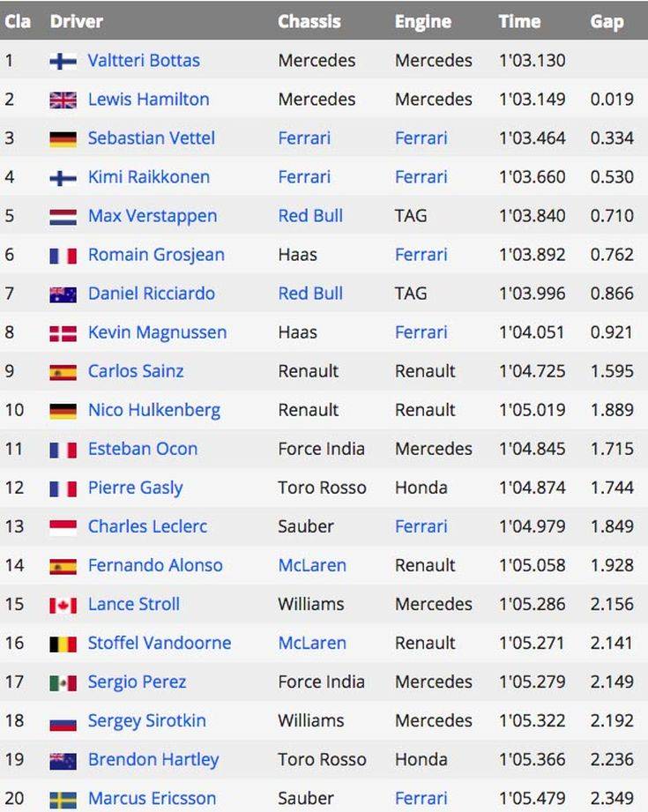Open Sebastian Vettel driver link

[152, 138]
